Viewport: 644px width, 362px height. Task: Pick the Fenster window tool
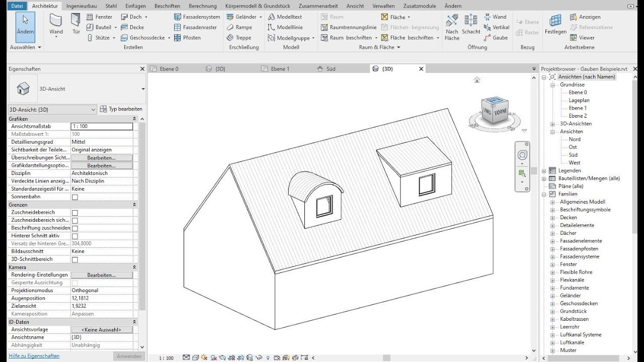point(99,17)
